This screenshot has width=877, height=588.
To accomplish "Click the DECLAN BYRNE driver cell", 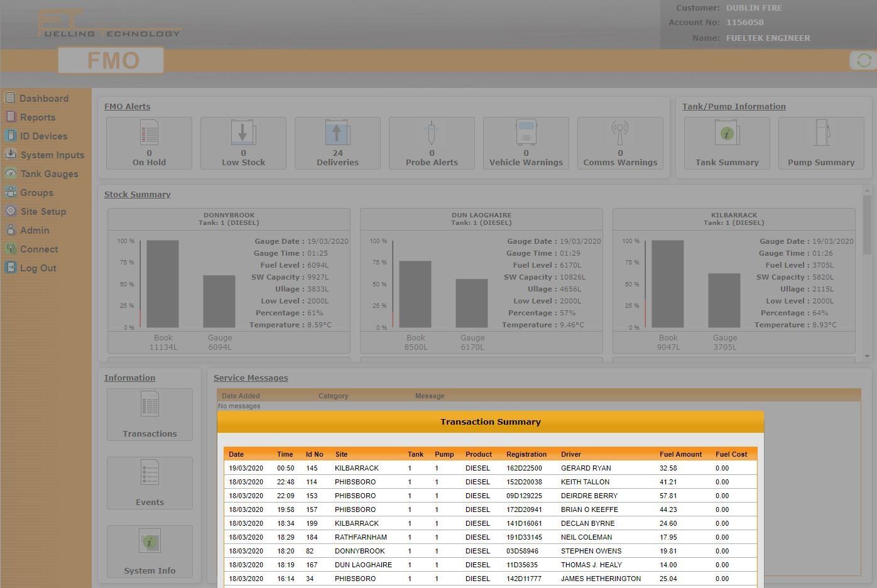I will 588,523.
